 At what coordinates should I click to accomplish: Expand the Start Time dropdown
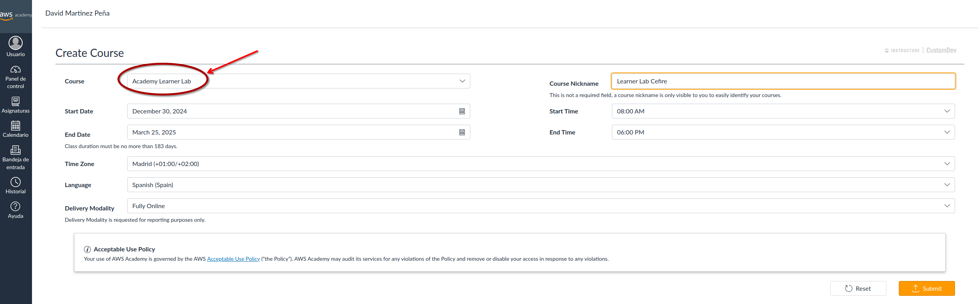click(x=946, y=111)
